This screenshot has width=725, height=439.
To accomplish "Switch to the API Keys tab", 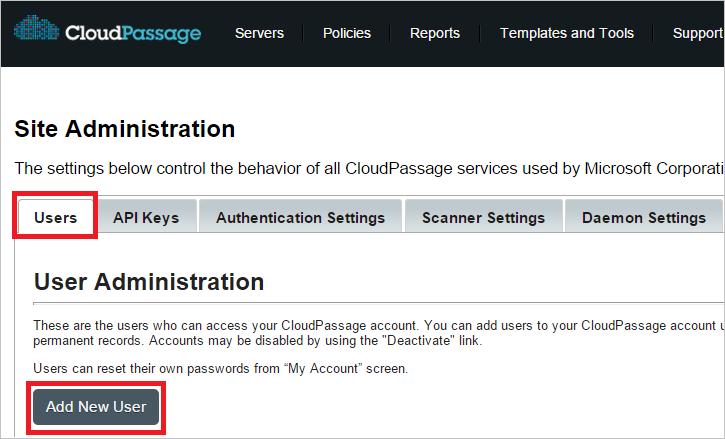I will pyautogui.click(x=146, y=217).
